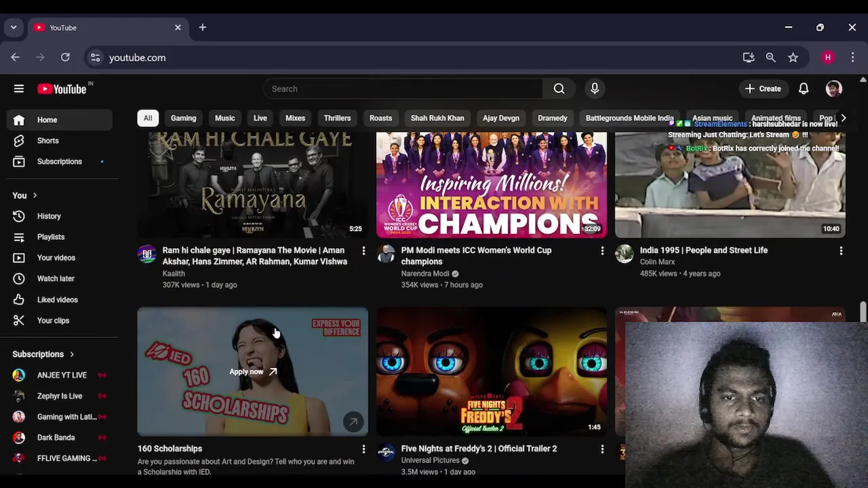Expand the You section chevron
This screenshot has height=488, width=868.
pyautogui.click(x=35, y=196)
